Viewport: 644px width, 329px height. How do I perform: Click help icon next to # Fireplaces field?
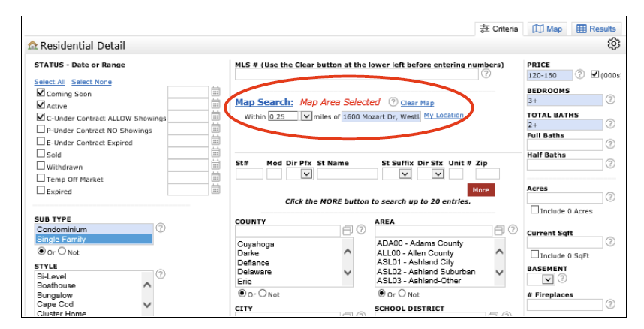pos(610,304)
